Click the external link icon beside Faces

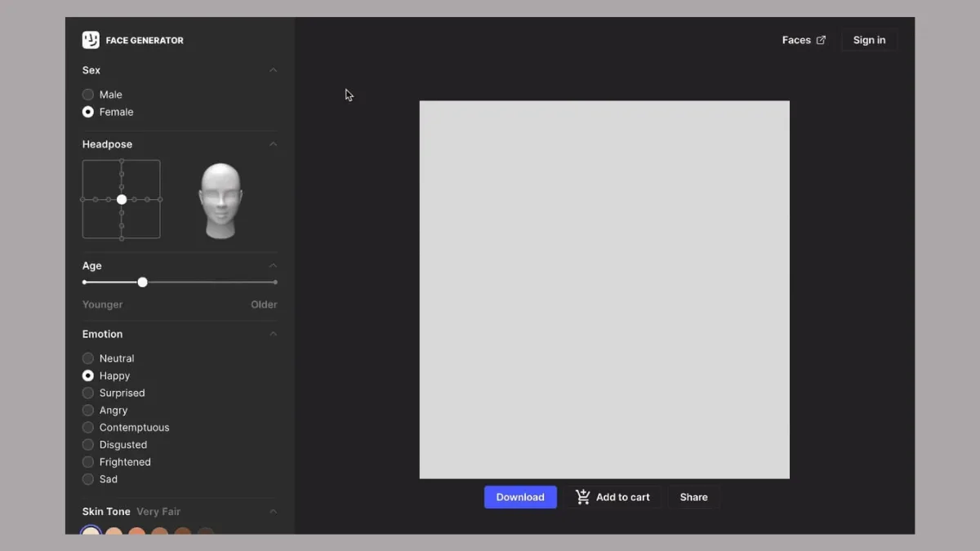[822, 39]
